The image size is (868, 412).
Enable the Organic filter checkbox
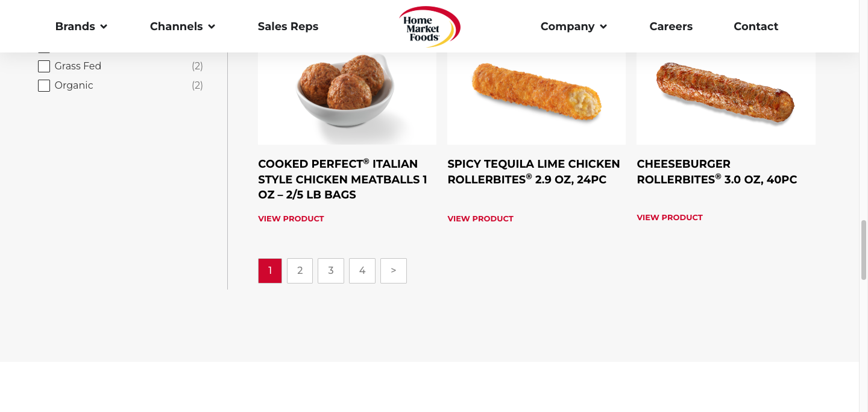tap(44, 86)
